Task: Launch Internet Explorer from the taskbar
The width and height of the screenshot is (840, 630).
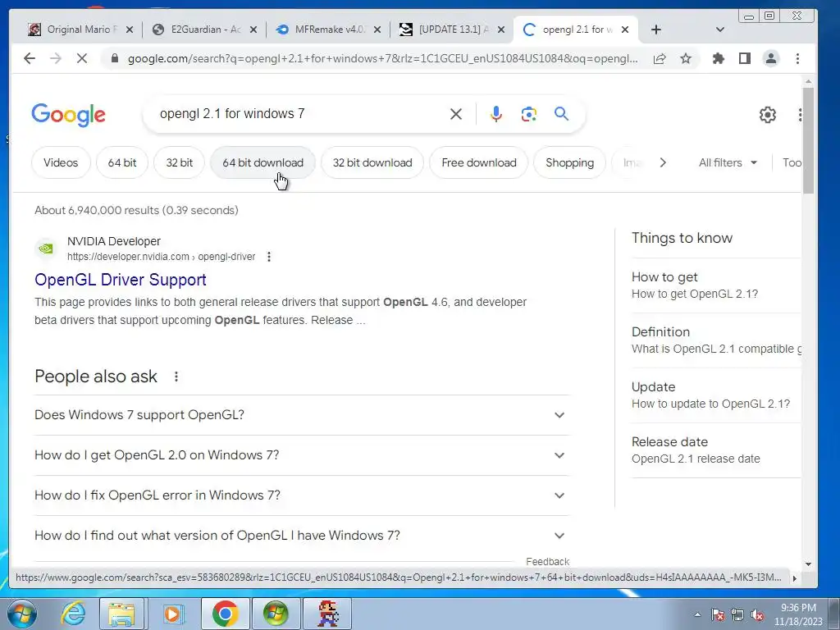Action: point(72,614)
